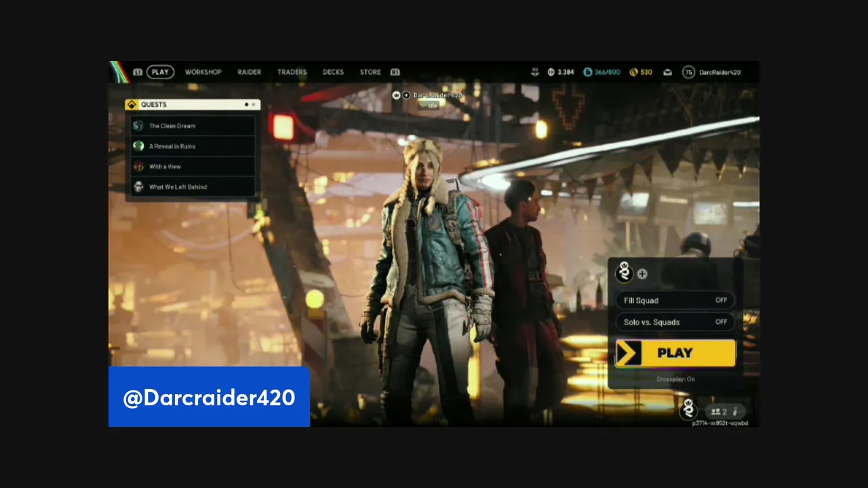Open A Reveal in Ruins quest
868x488 pixels.
click(x=193, y=146)
